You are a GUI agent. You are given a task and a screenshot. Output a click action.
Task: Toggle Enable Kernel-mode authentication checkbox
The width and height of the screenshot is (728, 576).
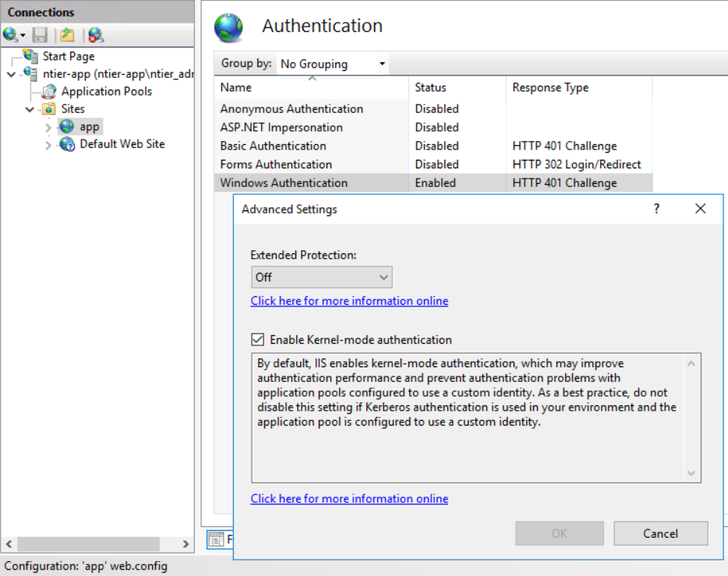click(258, 340)
